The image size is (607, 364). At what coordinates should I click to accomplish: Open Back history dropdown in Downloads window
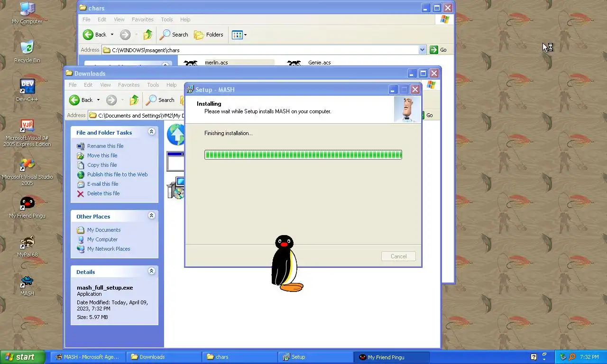coord(98,100)
